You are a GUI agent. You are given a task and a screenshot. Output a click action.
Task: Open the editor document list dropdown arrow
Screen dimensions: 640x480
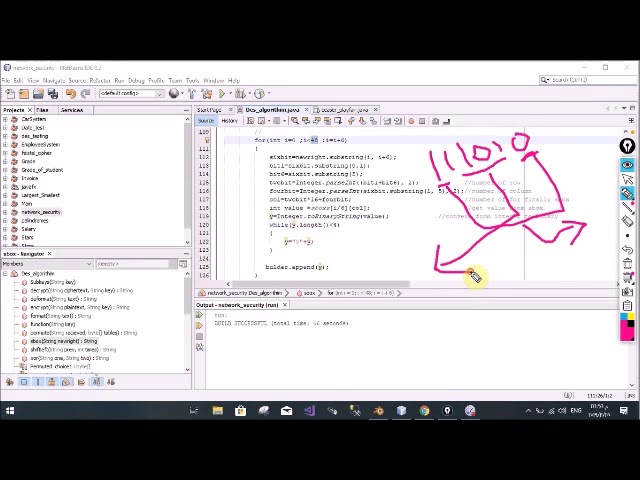624,108
